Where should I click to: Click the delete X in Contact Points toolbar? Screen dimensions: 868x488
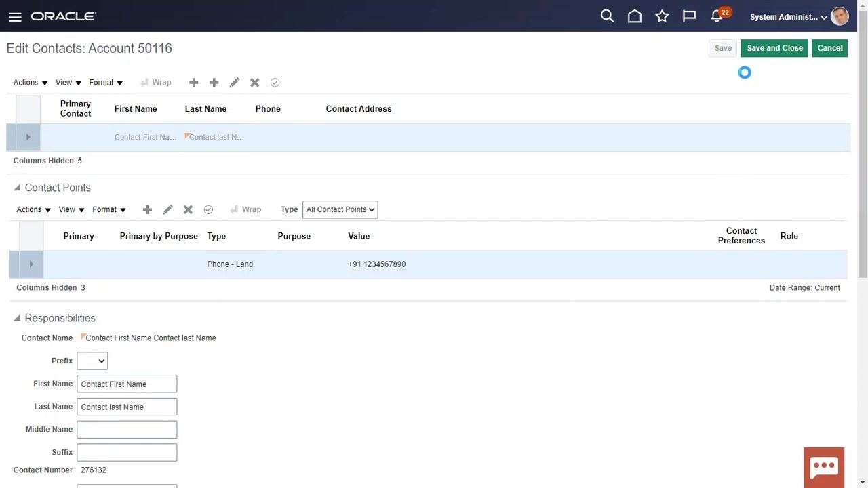(x=188, y=209)
